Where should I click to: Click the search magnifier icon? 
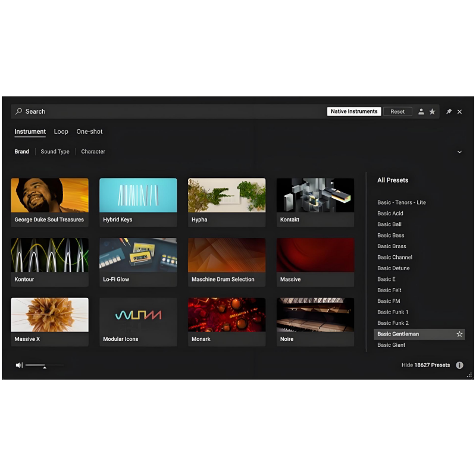pos(19,111)
